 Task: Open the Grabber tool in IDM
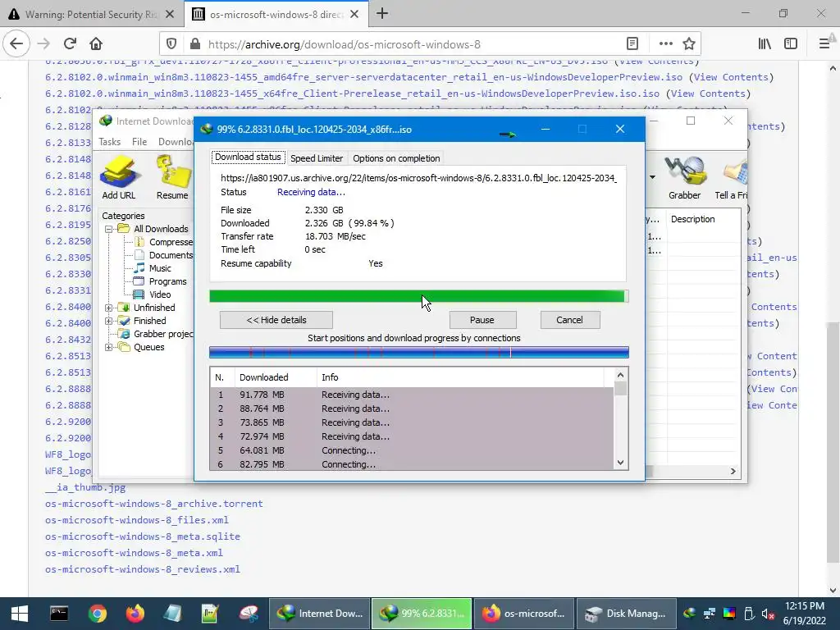684,178
